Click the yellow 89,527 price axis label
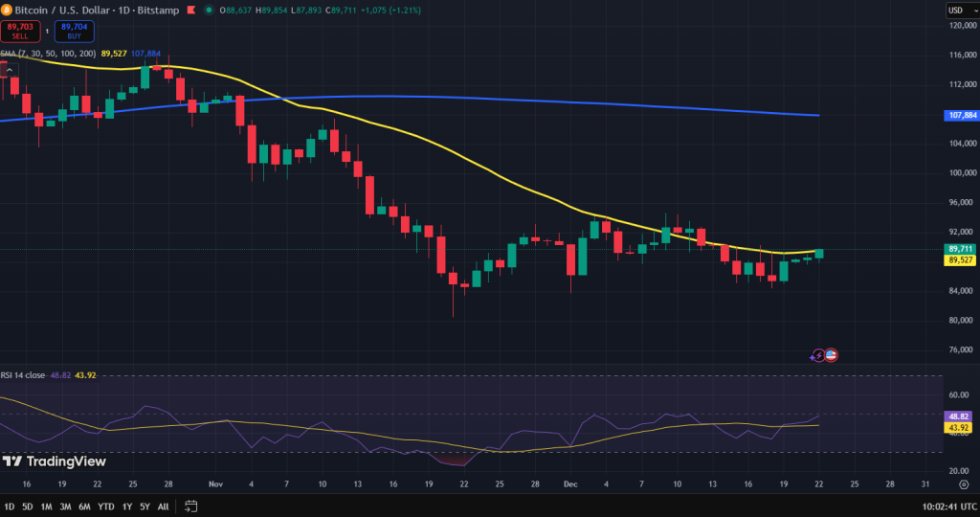Screen dimensions: 980x517 961,260
